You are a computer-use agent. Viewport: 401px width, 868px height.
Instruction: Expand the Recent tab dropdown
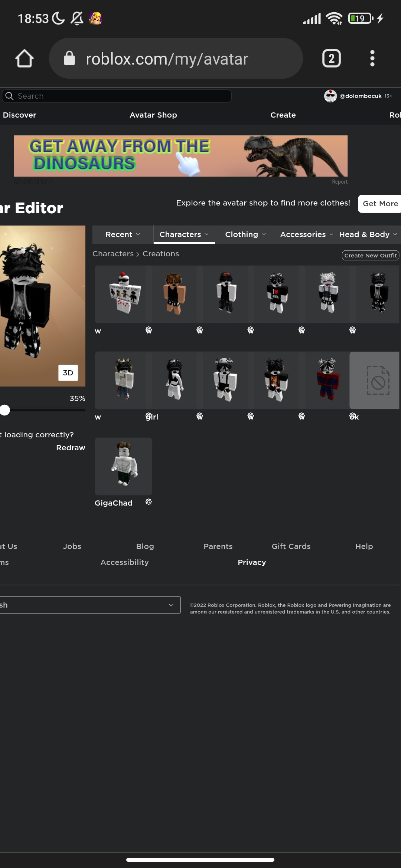123,234
